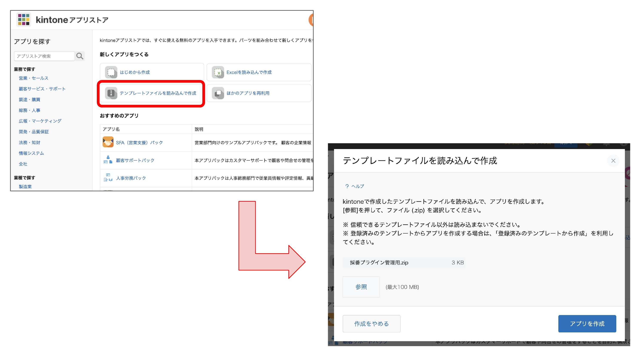
Task: Click the SFA pack handshake icon
Action: click(108, 142)
